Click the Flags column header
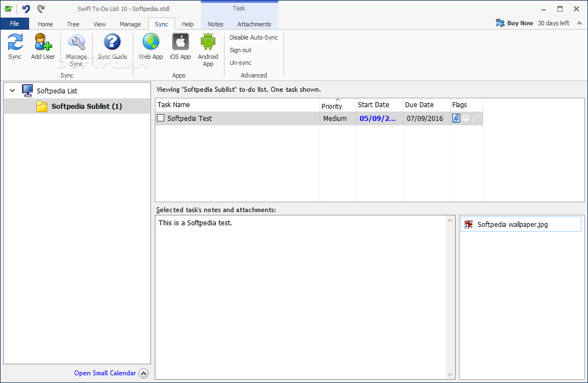This screenshot has height=383, width=588. (x=467, y=105)
